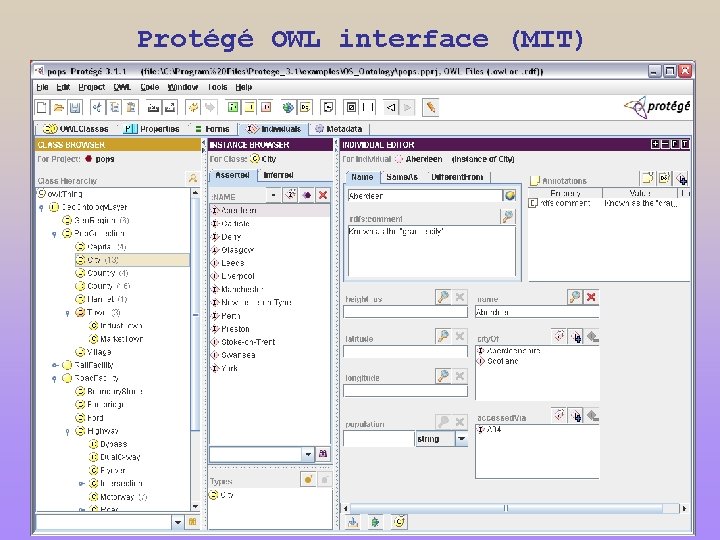Click the add icon above cityOf list

pyautogui.click(x=576, y=337)
